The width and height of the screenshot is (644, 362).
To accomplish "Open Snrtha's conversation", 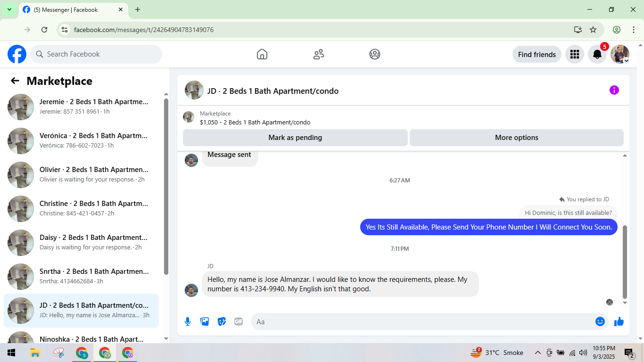I will (81, 277).
